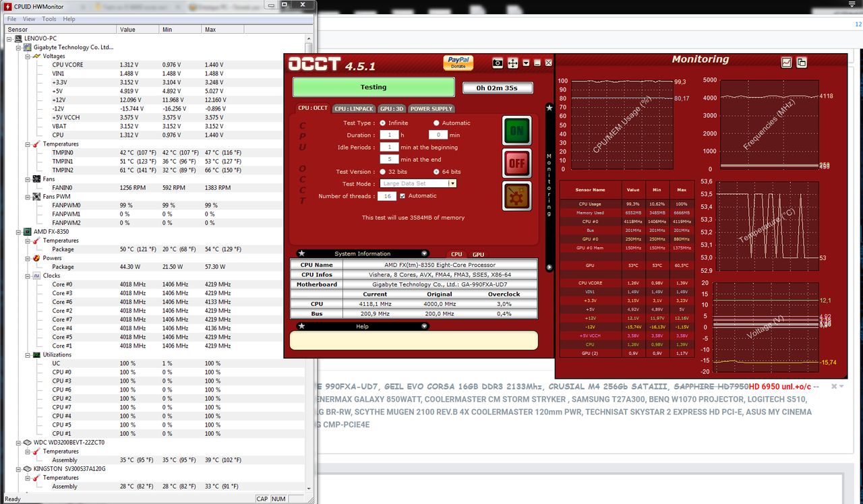This screenshot has width=863, height=504.
Task: Click the star icon beside Help
Action: tap(301, 326)
